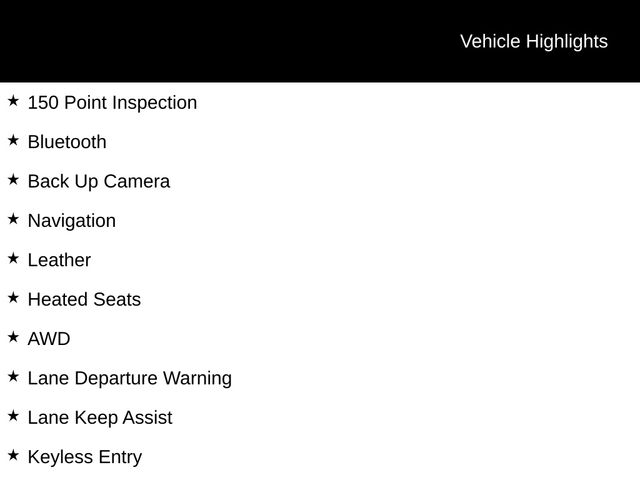Click the star next to Lane Keep Assist

[x=13, y=416]
